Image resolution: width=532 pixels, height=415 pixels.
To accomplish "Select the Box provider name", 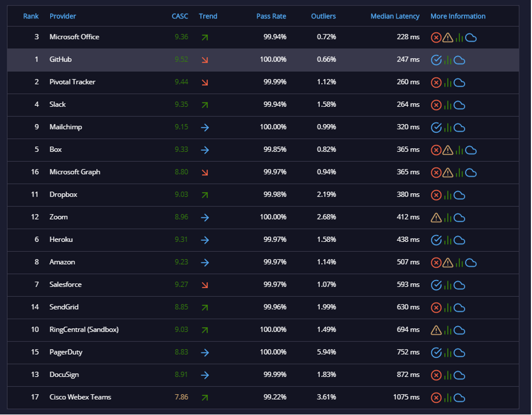I will click(x=56, y=149).
